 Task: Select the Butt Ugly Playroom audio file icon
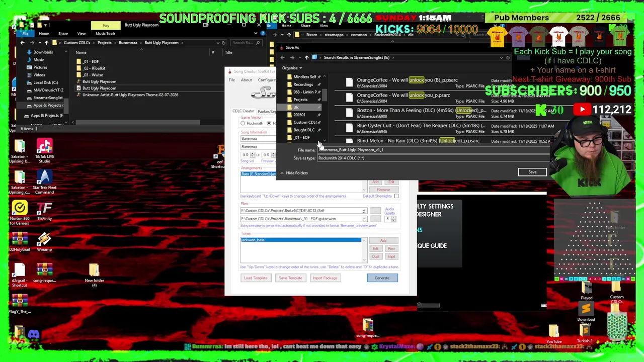pos(78,81)
